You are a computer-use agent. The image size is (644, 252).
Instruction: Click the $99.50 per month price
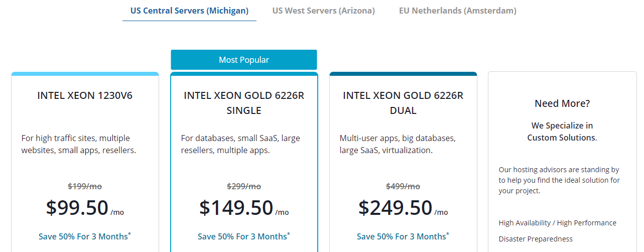(x=77, y=207)
